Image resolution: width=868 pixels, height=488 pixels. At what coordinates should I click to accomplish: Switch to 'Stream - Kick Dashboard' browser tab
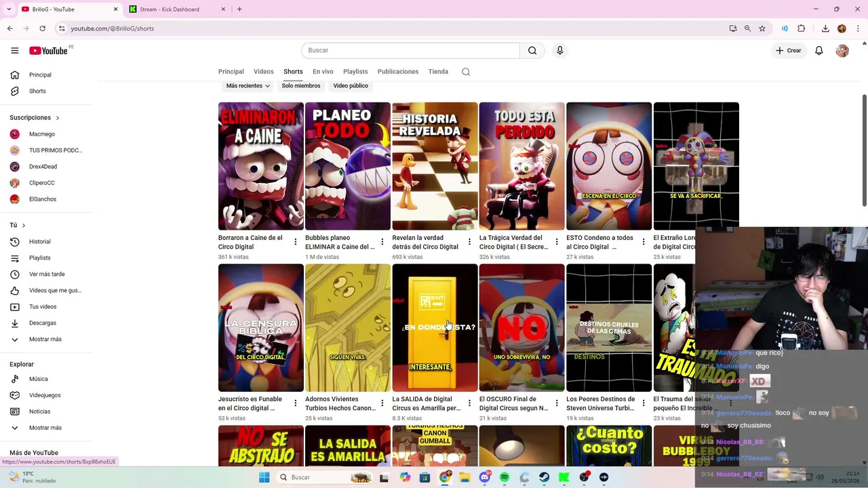point(176,9)
